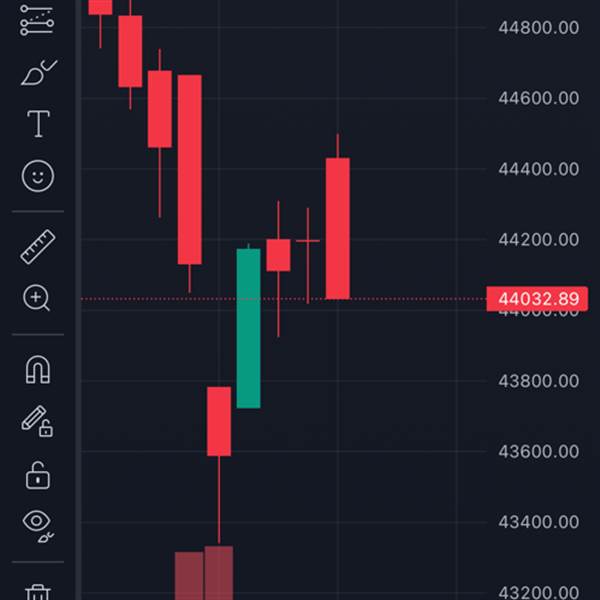
Task: Select the Brush drawing tool
Action: [39, 72]
